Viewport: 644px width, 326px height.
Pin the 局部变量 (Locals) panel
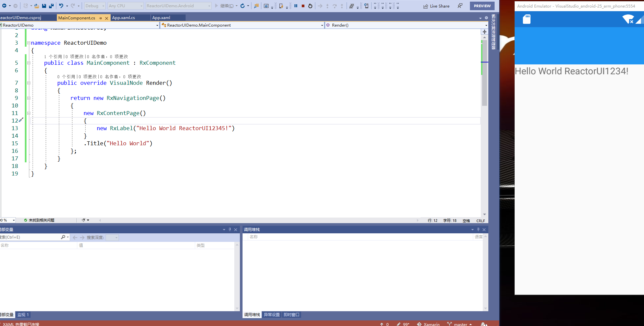tap(230, 229)
